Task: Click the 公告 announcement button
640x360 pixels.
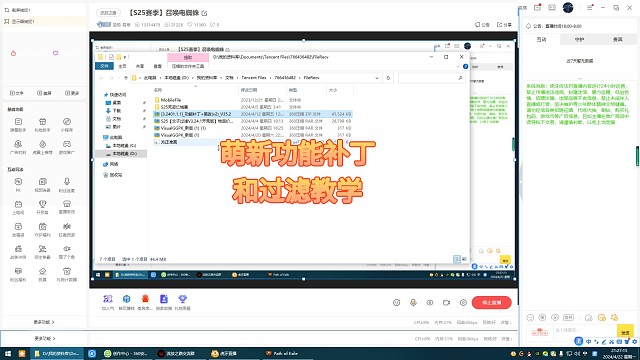Action: [482, 25]
